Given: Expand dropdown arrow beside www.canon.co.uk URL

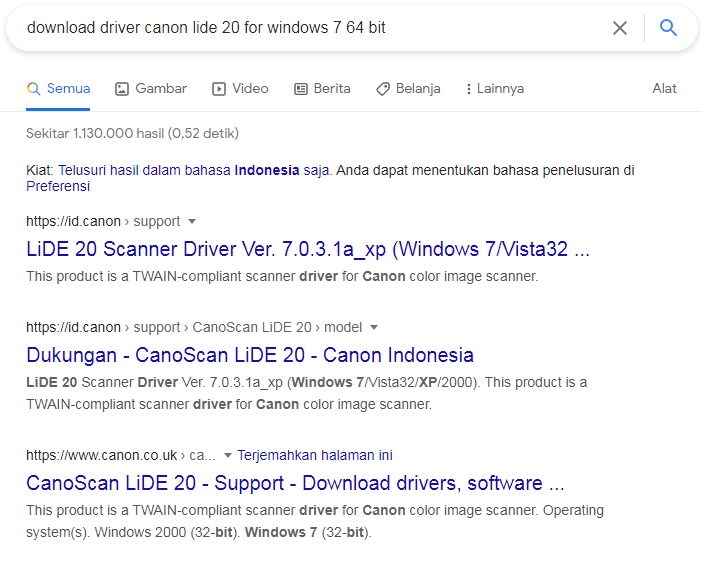Looking at the screenshot, I should pos(227,455).
